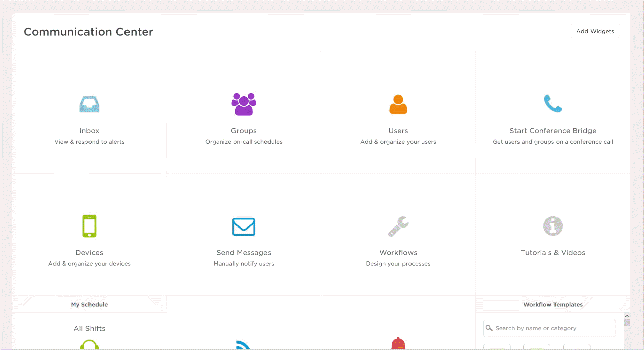Open the green Devices phone icon
Image resolution: width=644 pixels, height=350 pixels.
click(89, 226)
